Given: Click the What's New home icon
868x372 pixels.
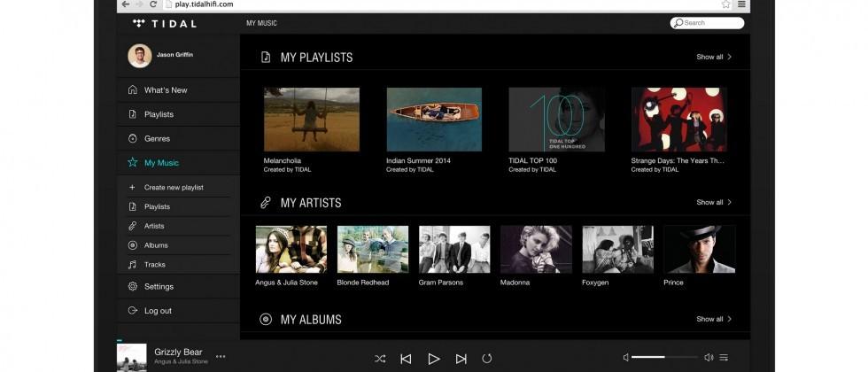Looking at the screenshot, I should coord(132,89).
